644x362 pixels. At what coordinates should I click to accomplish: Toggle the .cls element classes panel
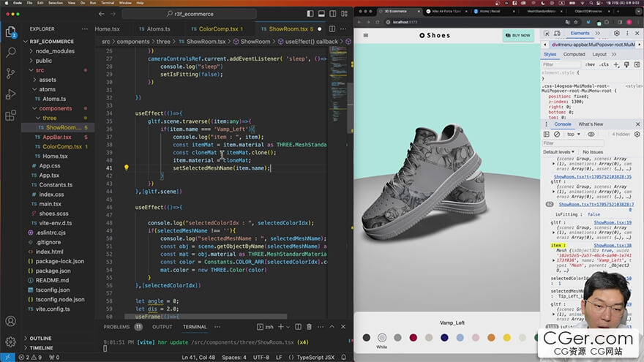[604, 64]
